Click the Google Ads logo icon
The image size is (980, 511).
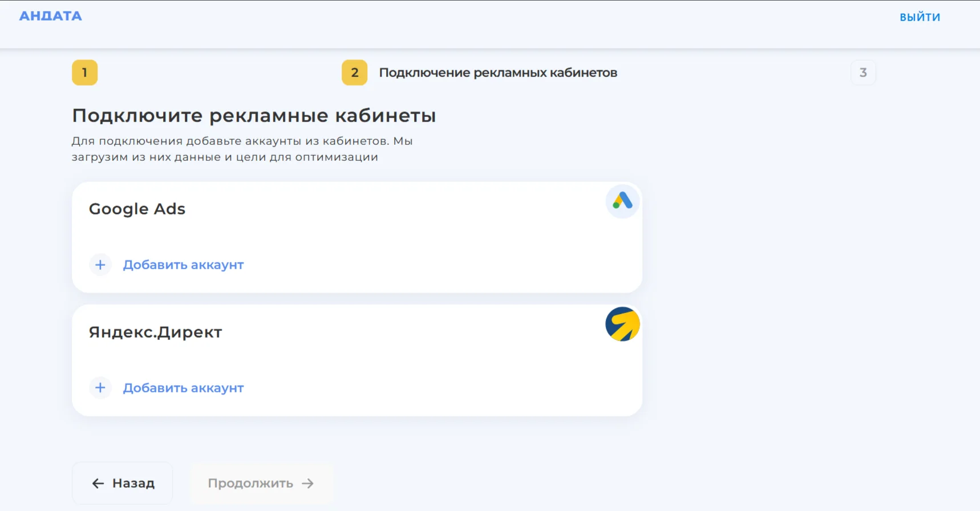click(622, 201)
